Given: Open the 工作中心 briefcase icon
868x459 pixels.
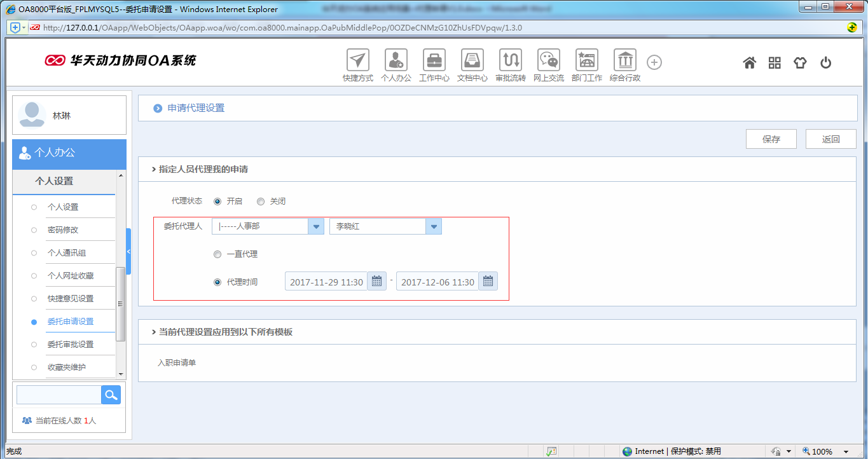Looking at the screenshot, I should coord(434,60).
